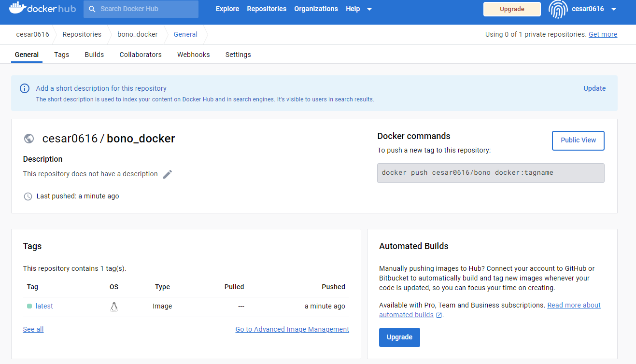This screenshot has height=364, width=636.
Task: Click the search magnifier icon
Action: pos(92,9)
